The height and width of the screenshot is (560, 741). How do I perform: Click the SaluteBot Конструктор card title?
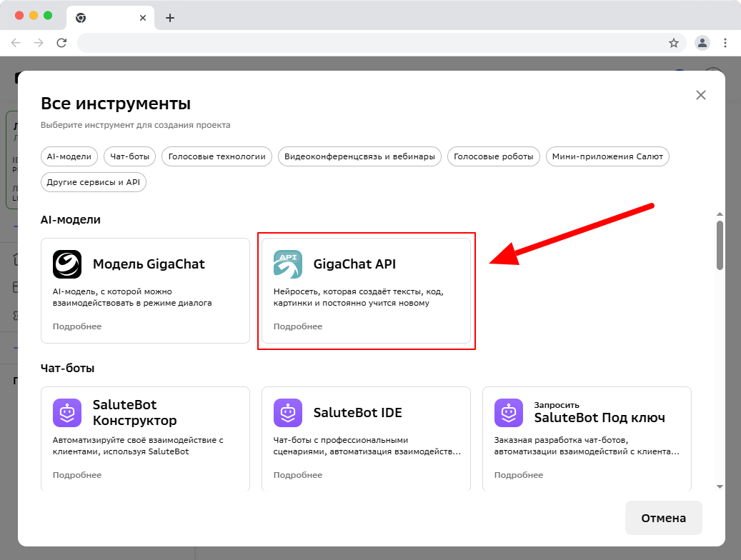tap(134, 413)
